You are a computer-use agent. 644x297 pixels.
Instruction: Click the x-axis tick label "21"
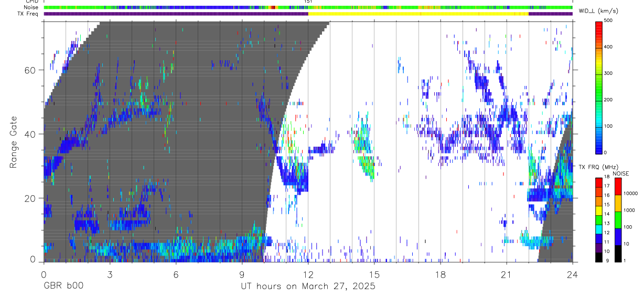[x=507, y=274]
